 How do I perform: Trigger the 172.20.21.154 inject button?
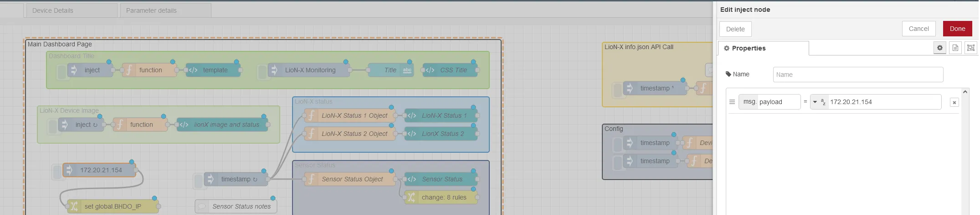(x=57, y=171)
